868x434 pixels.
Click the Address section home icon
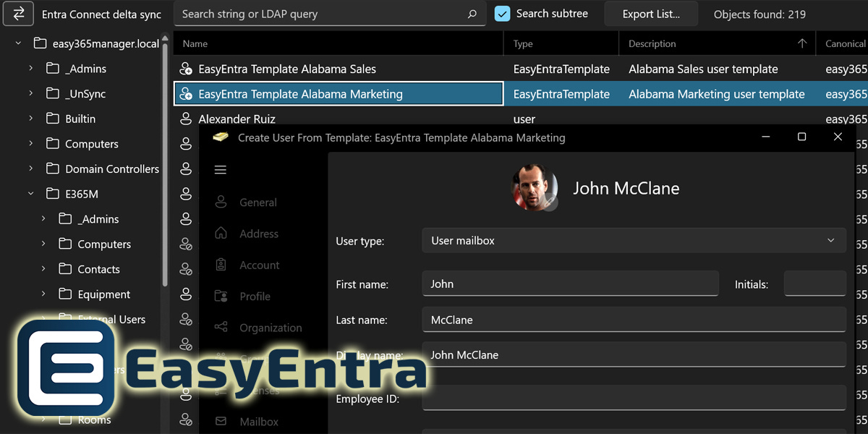(221, 234)
